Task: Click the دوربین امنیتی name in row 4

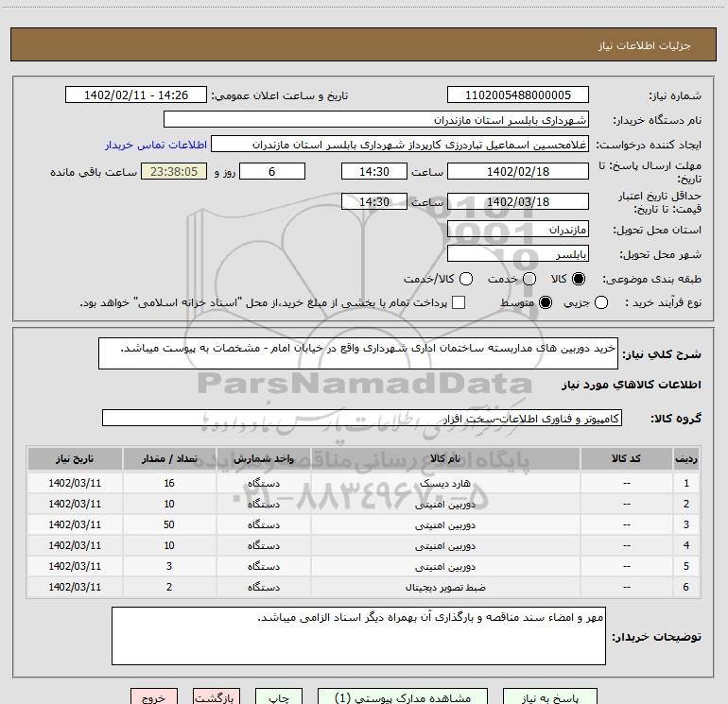Action: [x=445, y=546]
